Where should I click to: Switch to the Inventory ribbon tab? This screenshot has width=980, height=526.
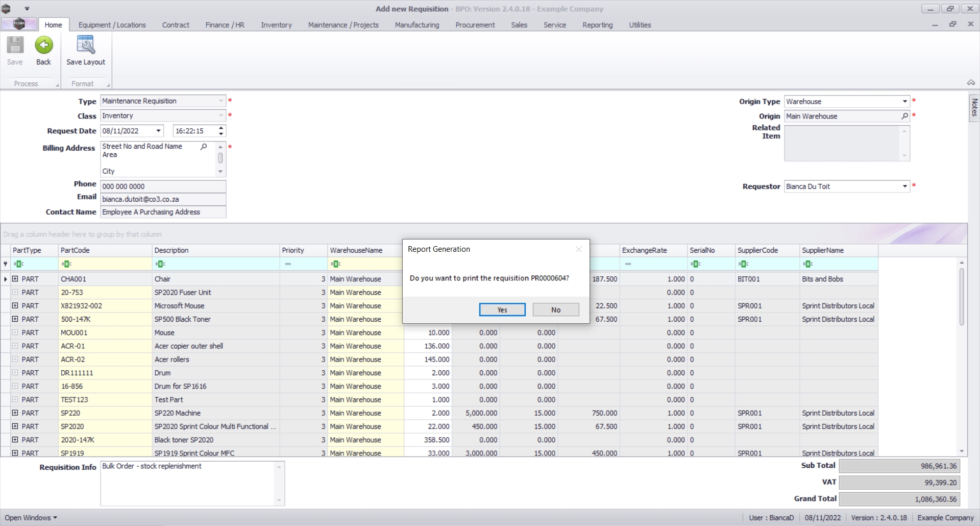coord(276,25)
